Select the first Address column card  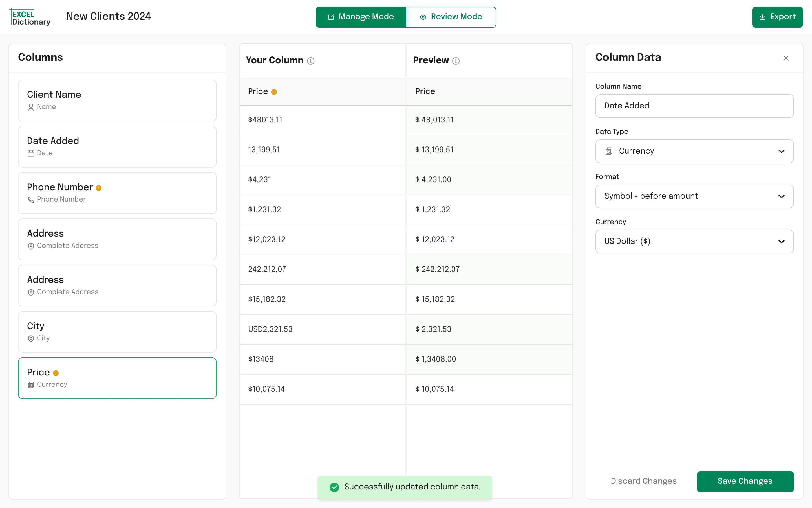pos(117,239)
